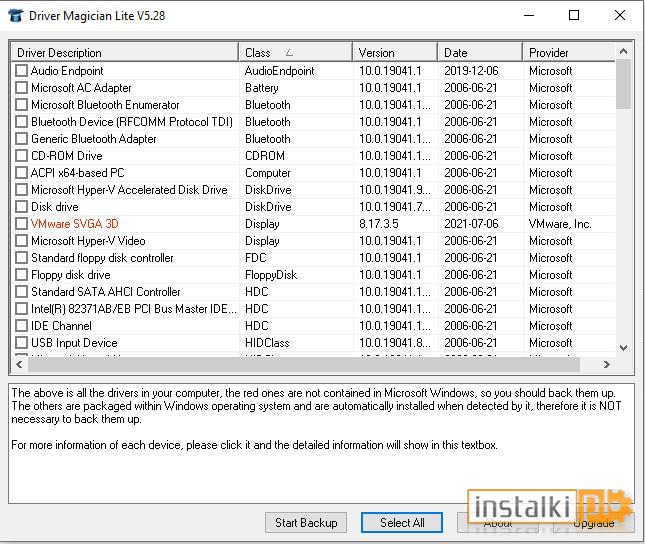This screenshot has height=544, width=645.
Task: Click the date '2019-12-06' cell
Action: pos(471,71)
